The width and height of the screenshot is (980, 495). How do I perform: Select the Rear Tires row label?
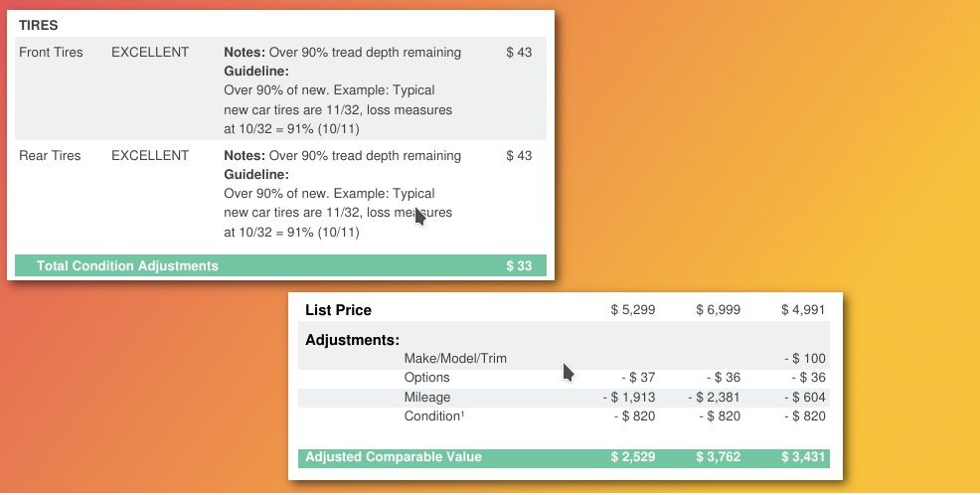click(50, 156)
